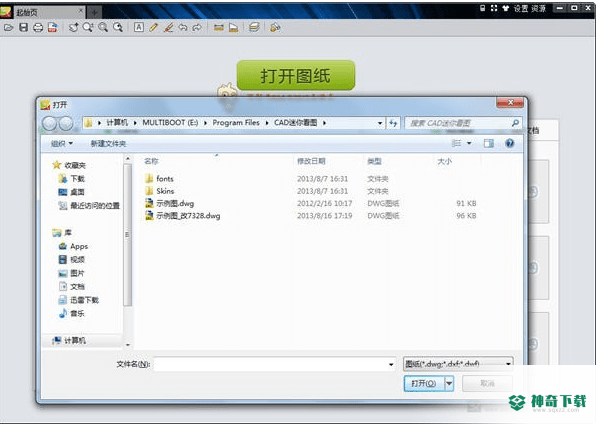
Task: Open the 组织 dropdown menu
Action: pos(61,144)
